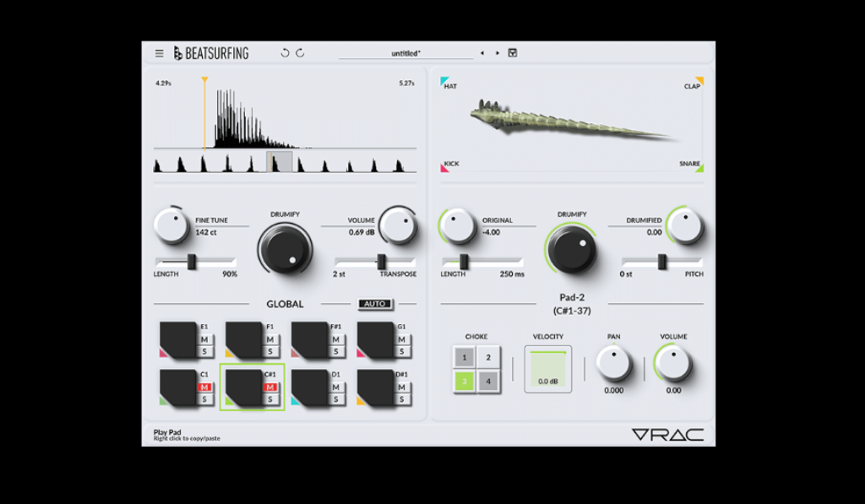Solo the D1 pad
This screenshot has width=865, height=504.
[x=336, y=399]
